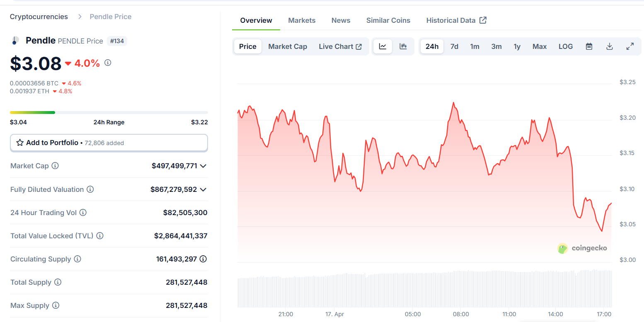The image size is (644, 322).
Task: Click the Market Cap info tooltip icon
Action: coord(55,165)
